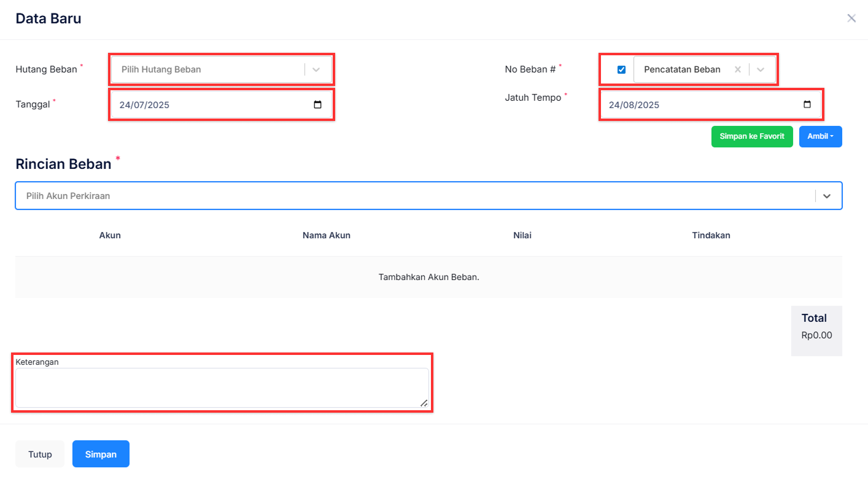Click the Nama Akun column header
868x479 pixels.
coord(326,235)
